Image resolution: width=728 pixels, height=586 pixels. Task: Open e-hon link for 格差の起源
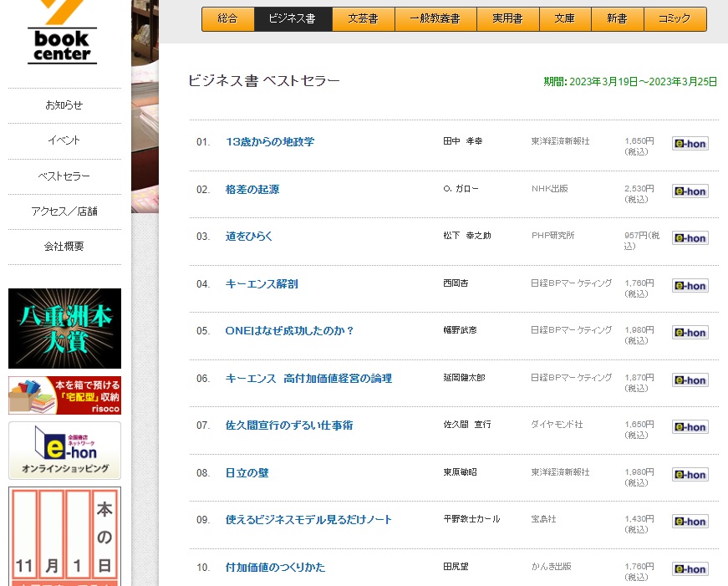click(690, 191)
